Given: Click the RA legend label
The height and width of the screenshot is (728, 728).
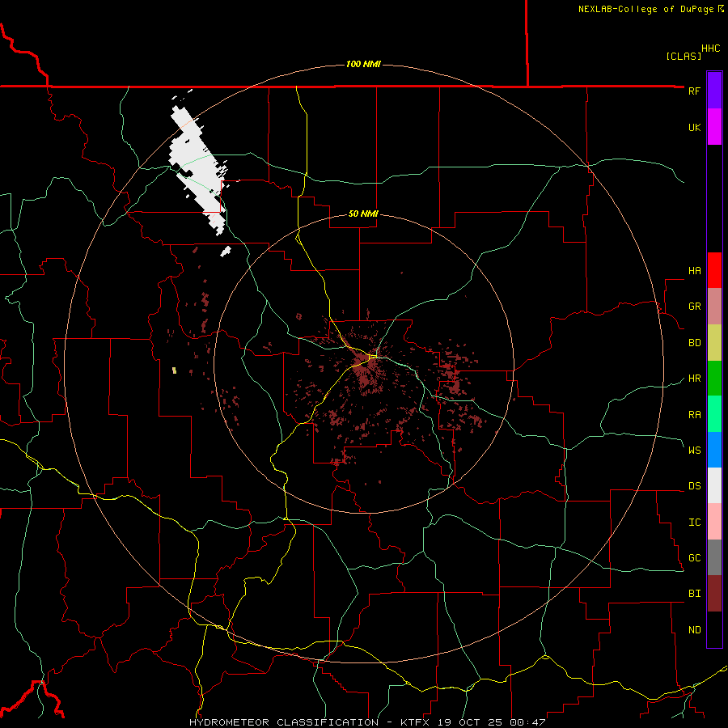Looking at the screenshot, I should [694, 414].
